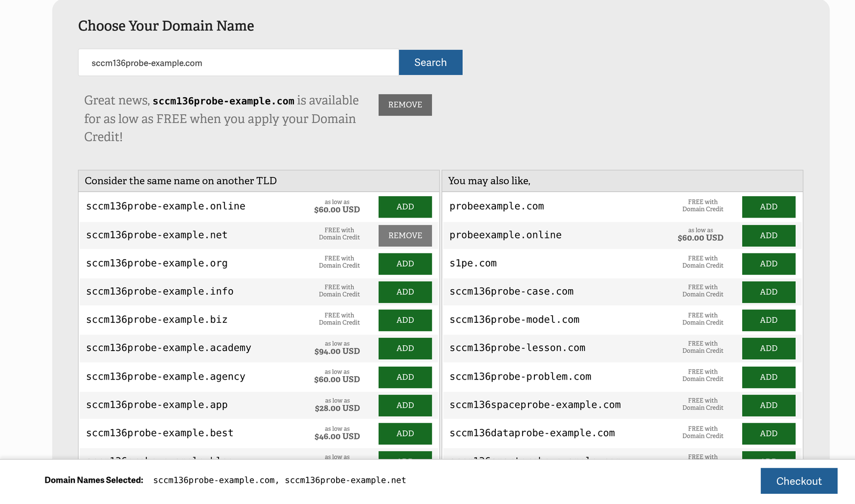Image resolution: width=855 pixels, height=504 pixels.
Task: Add sccm136probe-example.biz domain
Action: point(405,320)
